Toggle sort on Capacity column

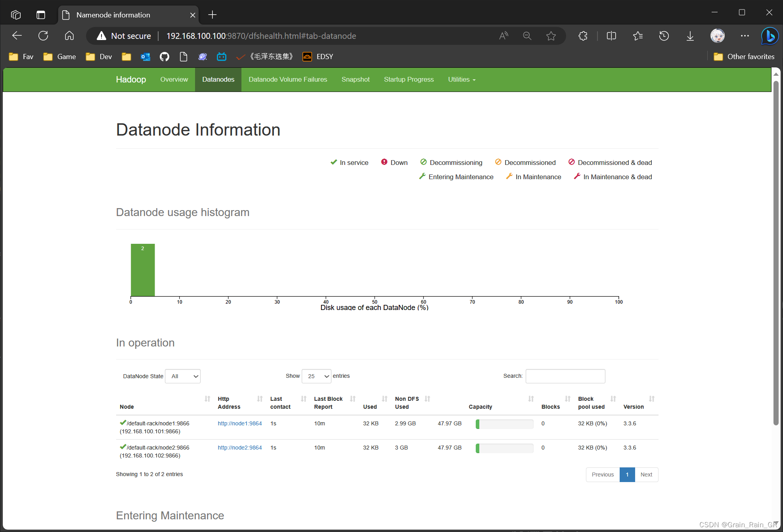531,399
